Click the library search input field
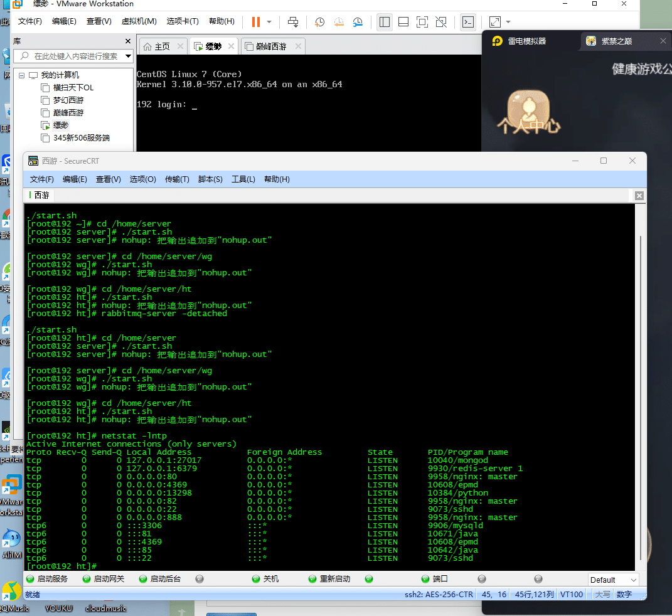Viewport: 672px width, 616px height. [75, 56]
